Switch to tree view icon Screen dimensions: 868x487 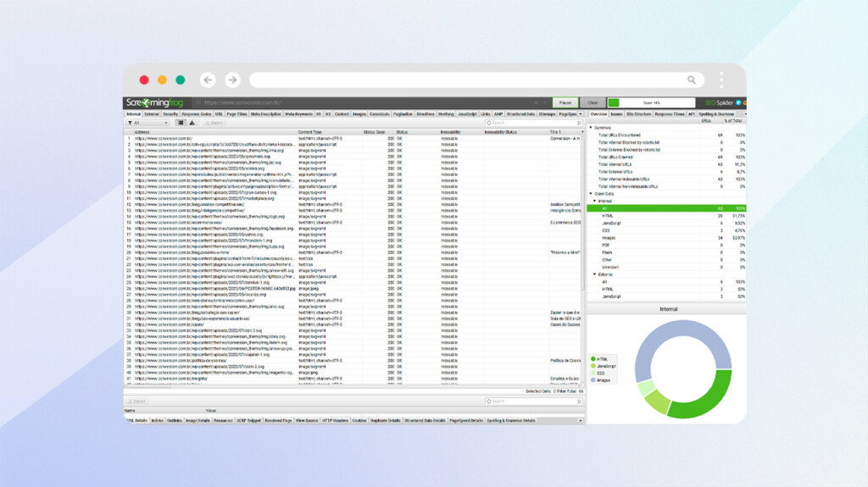pyautogui.click(x=192, y=123)
